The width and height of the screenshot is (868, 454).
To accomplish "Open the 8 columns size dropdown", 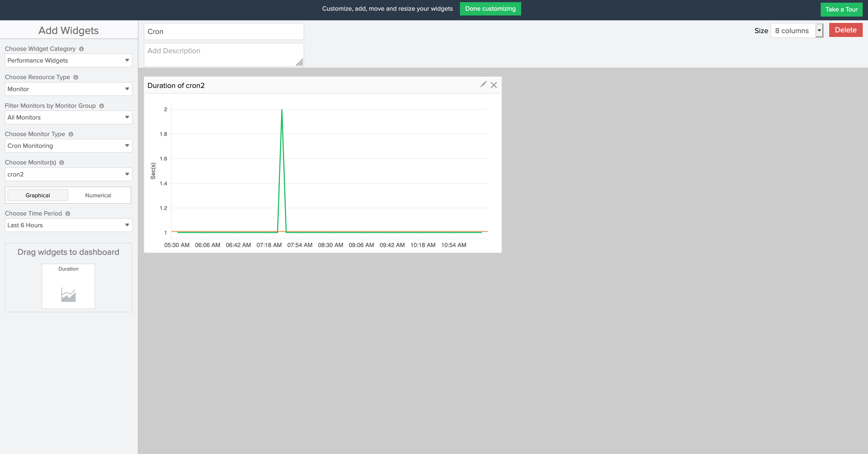I will (797, 31).
